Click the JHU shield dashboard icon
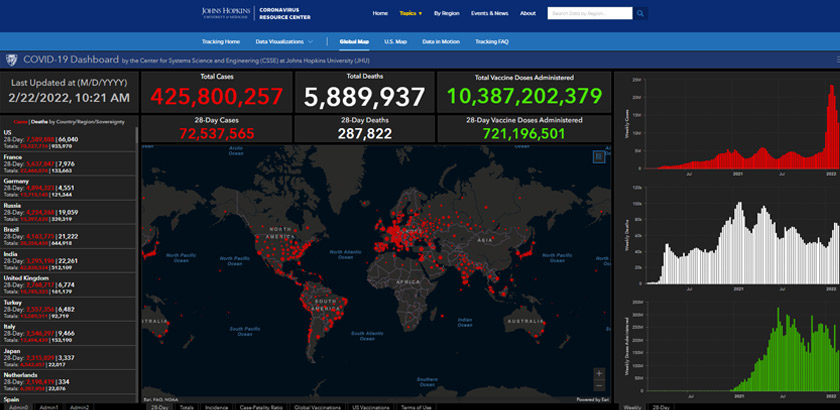 click(x=10, y=61)
